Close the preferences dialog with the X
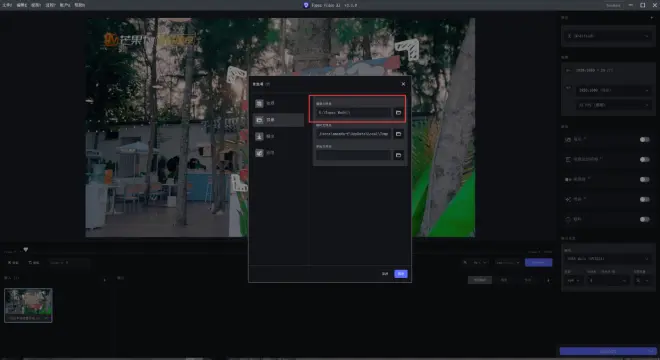Viewport: 660px width, 360px height. click(x=403, y=84)
